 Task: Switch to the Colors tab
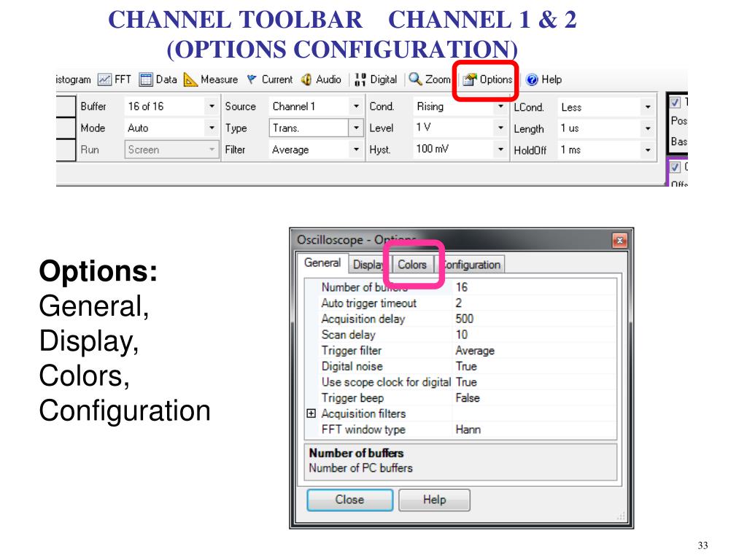(412, 265)
